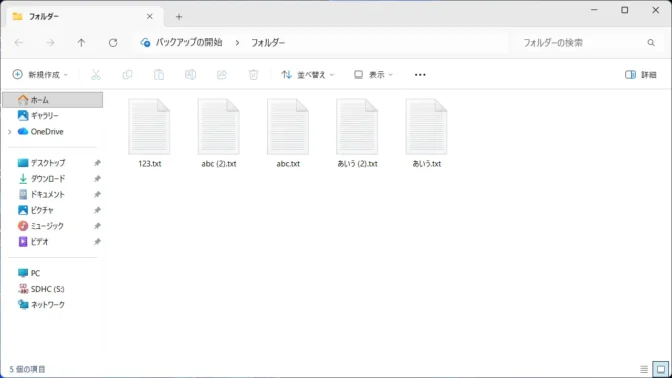The height and width of the screenshot is (378, 672).
Task: Click pin icon next to ミュージック
Action: [x=97, y=226]
